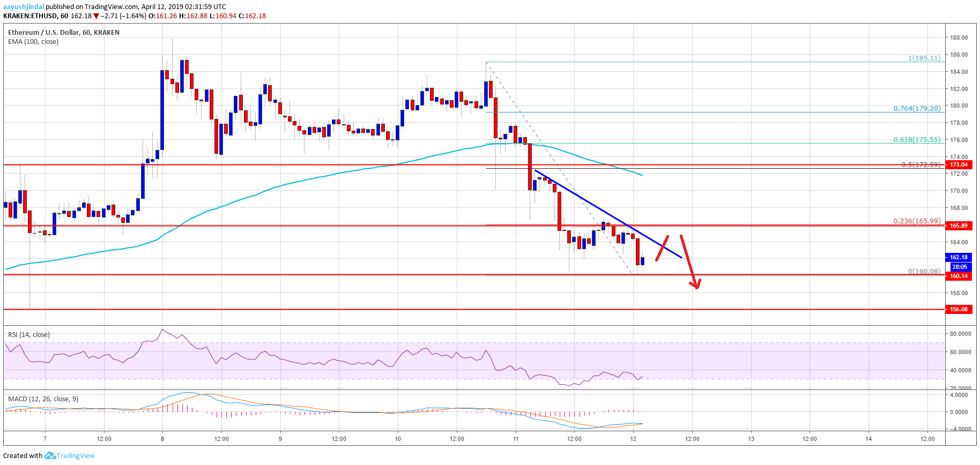Select the 0.5(172.59) Fibonacci level label
The width and height of the screenshot is (980, 465).
pyautogui.click(x=921, y=165)
